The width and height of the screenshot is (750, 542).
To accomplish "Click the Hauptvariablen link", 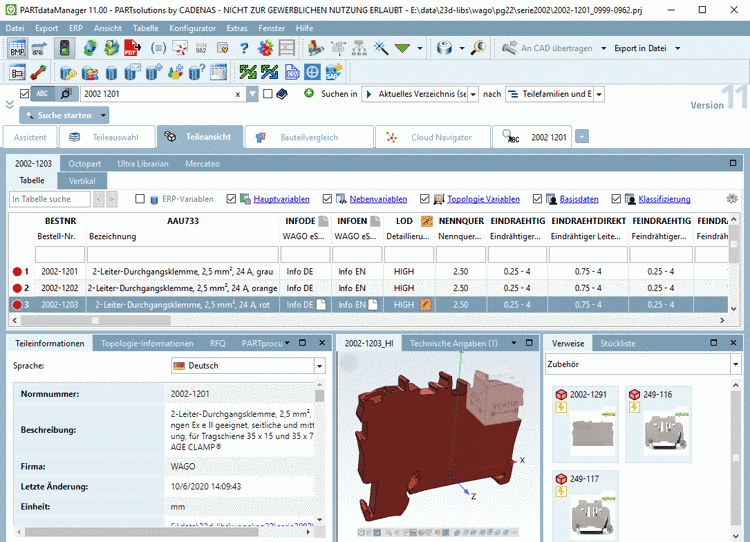I will pos(281,199).
